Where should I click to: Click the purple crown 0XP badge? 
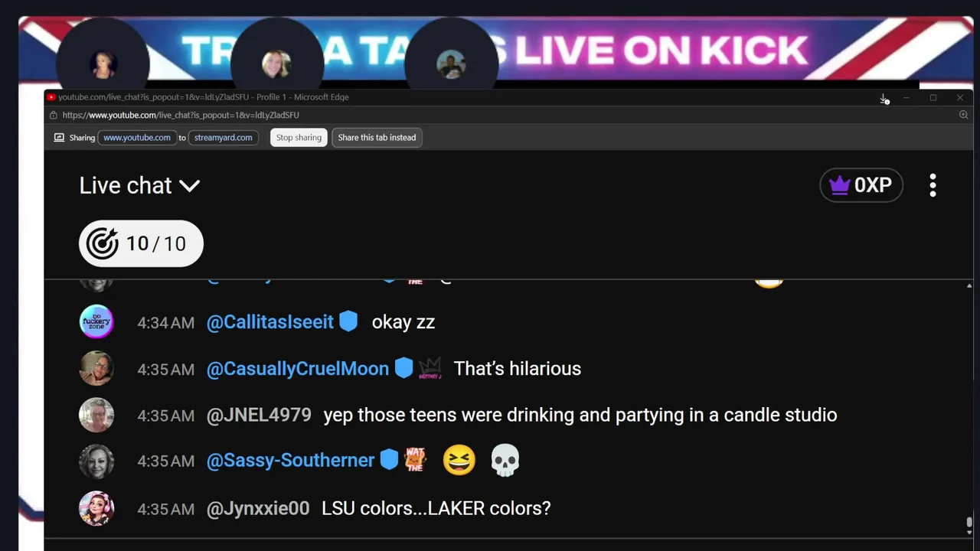tap(861, 185)
